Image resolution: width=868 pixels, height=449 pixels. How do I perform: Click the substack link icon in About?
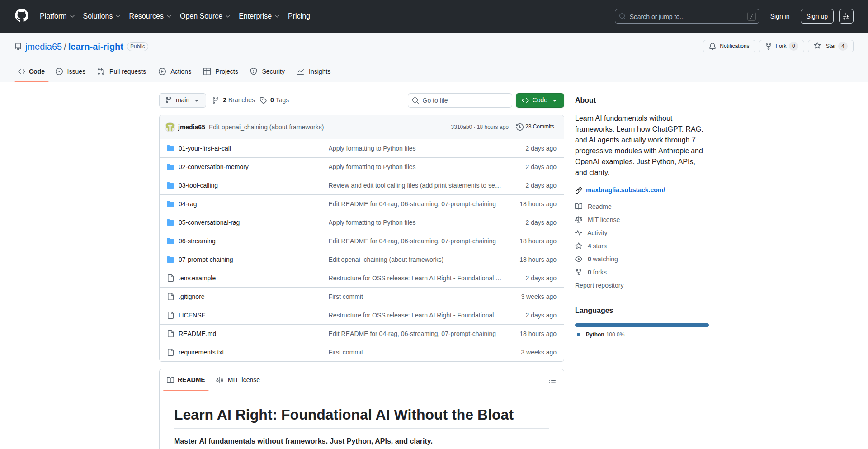tap(579, 190)
